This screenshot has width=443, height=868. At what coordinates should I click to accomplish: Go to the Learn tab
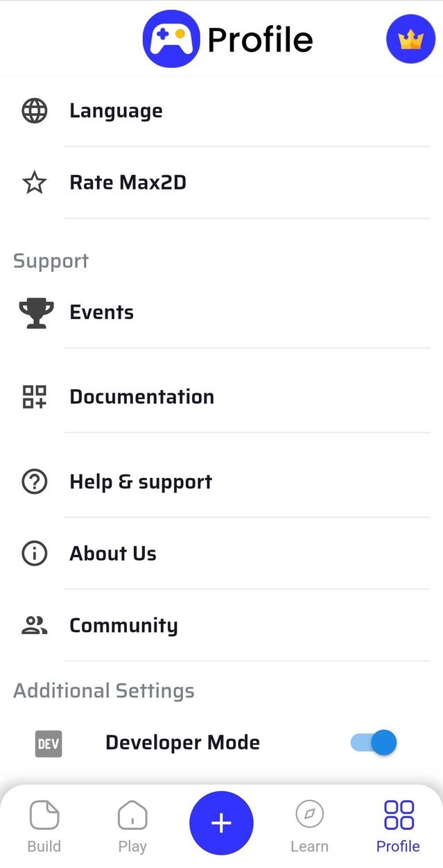tap(309, 826)
